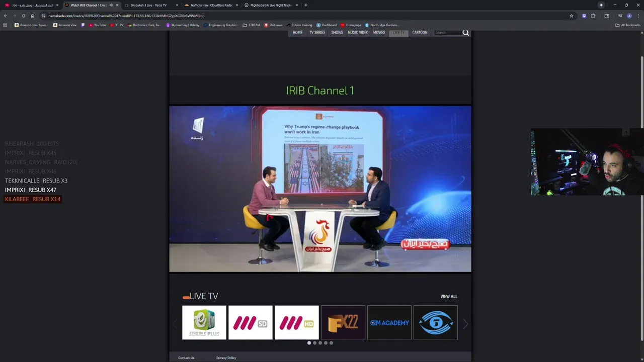Show next Live TV channels with right arrow

click(x=465, y=324)
